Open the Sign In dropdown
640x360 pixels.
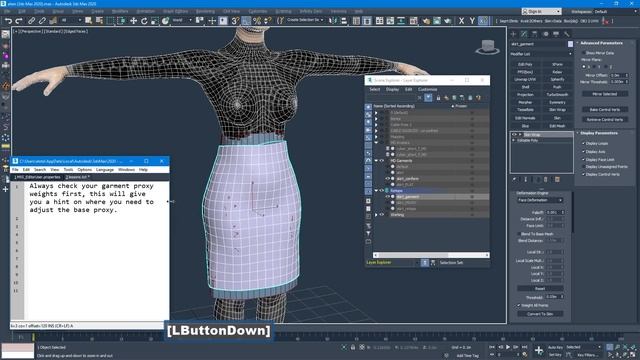[x=541, y=11]
